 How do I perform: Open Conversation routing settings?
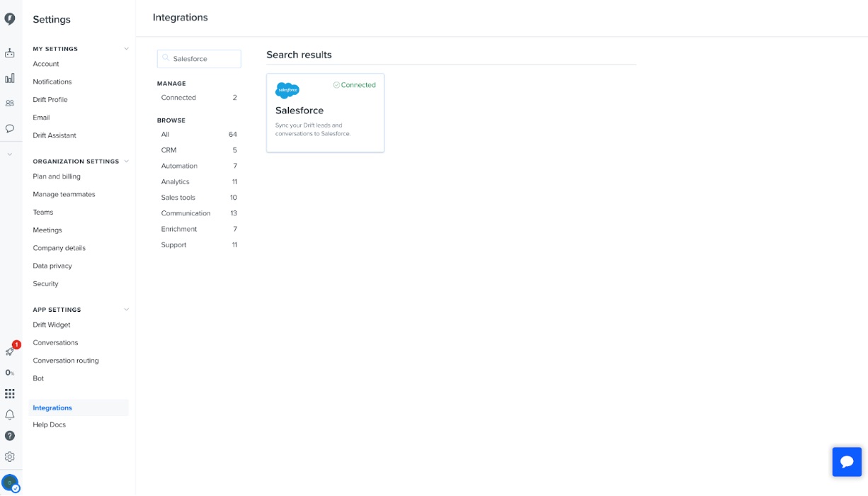tap(66, 361)
